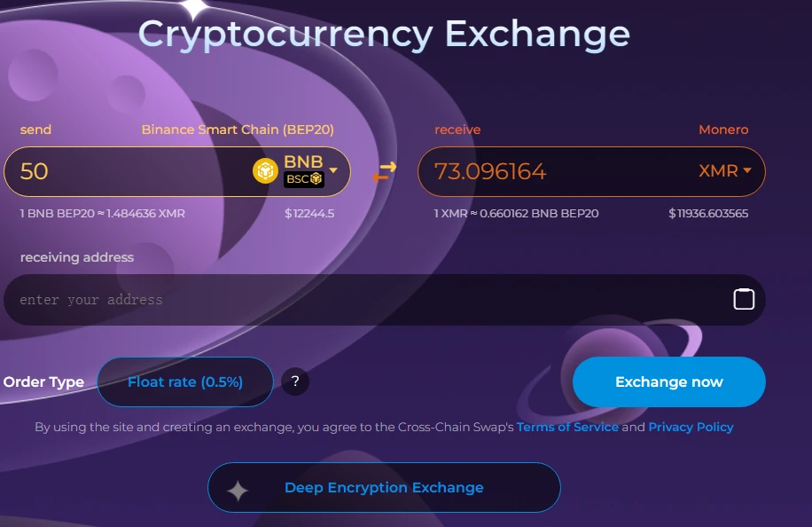The height and width of the screenshot is (527, 812).
Task: Toggle the Float rate (0.5%) order type
Action: (185, 381)
